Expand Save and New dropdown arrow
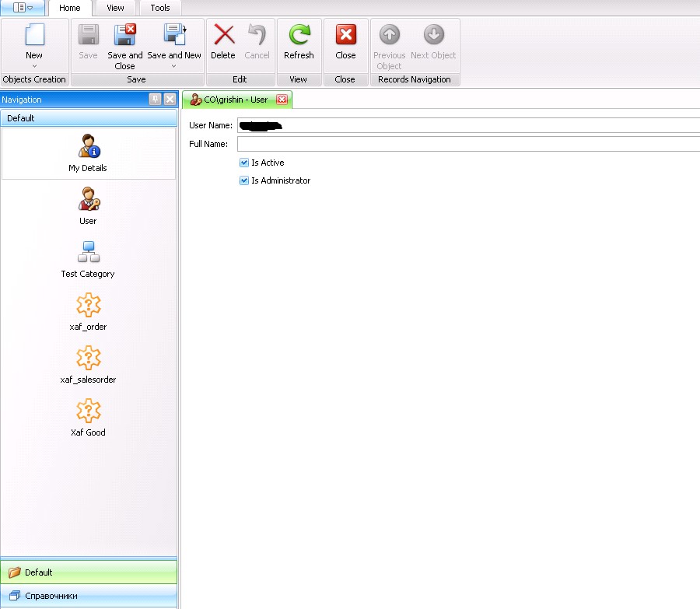 (x=173, y=66)
